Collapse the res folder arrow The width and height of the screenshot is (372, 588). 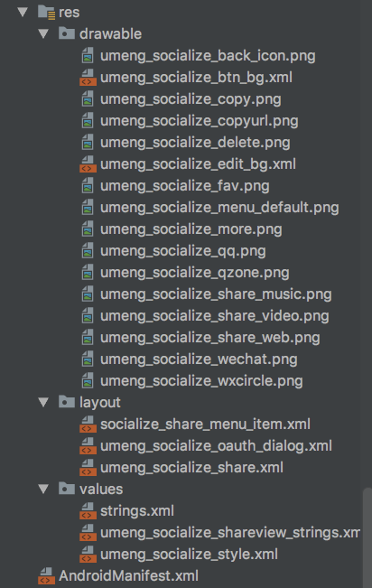coord(23,12)
